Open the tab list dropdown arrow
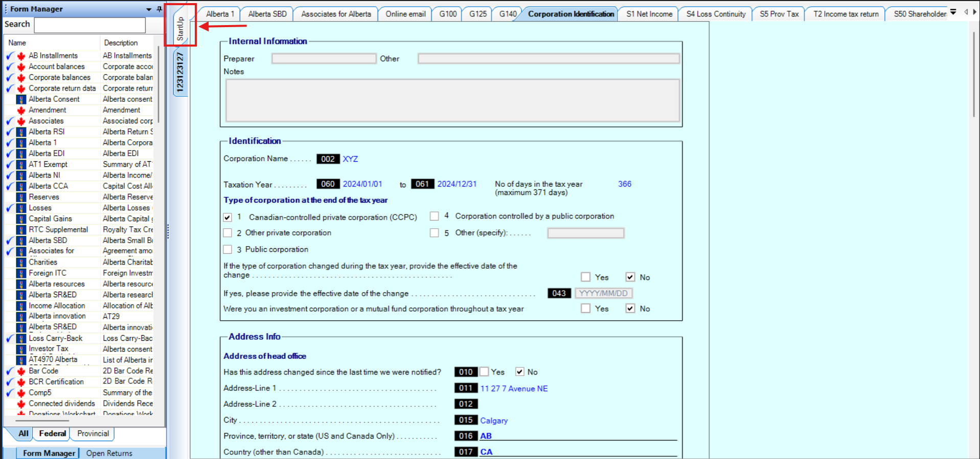This screenshot has width=980, height=459. pos(953,12)
